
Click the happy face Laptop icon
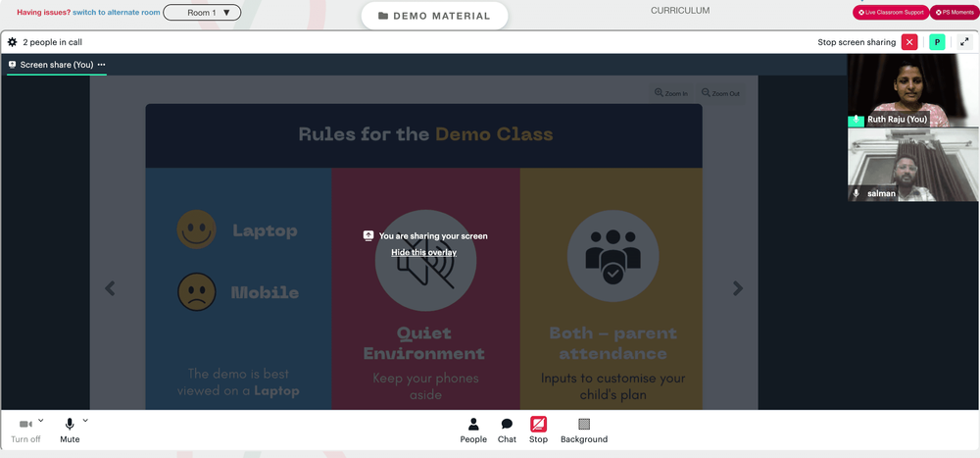click(x=196, y=229)
